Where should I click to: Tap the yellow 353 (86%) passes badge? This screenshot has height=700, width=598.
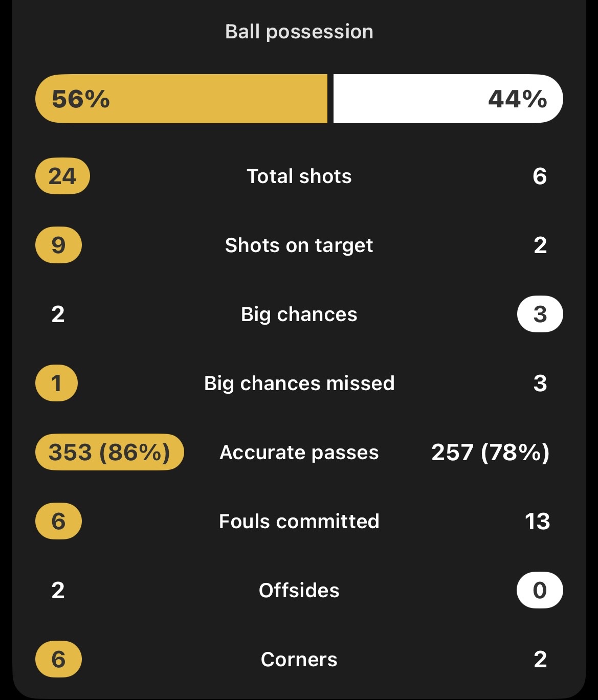(109, 453)
